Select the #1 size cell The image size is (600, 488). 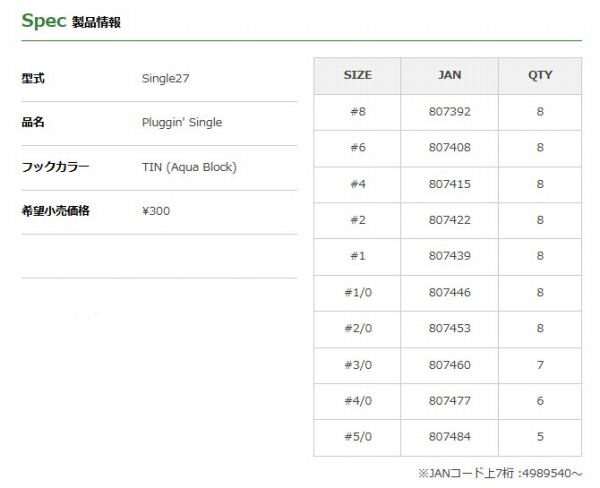[x=357, y=256]
